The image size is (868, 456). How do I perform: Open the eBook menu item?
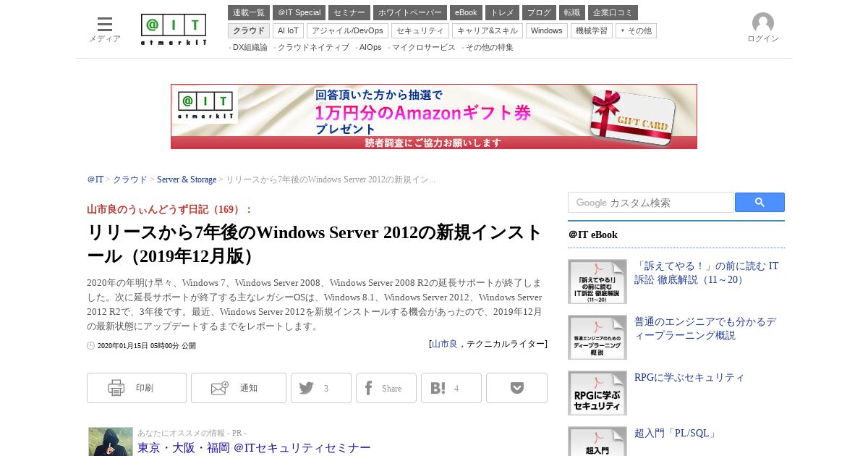click(x=466, y=13)
